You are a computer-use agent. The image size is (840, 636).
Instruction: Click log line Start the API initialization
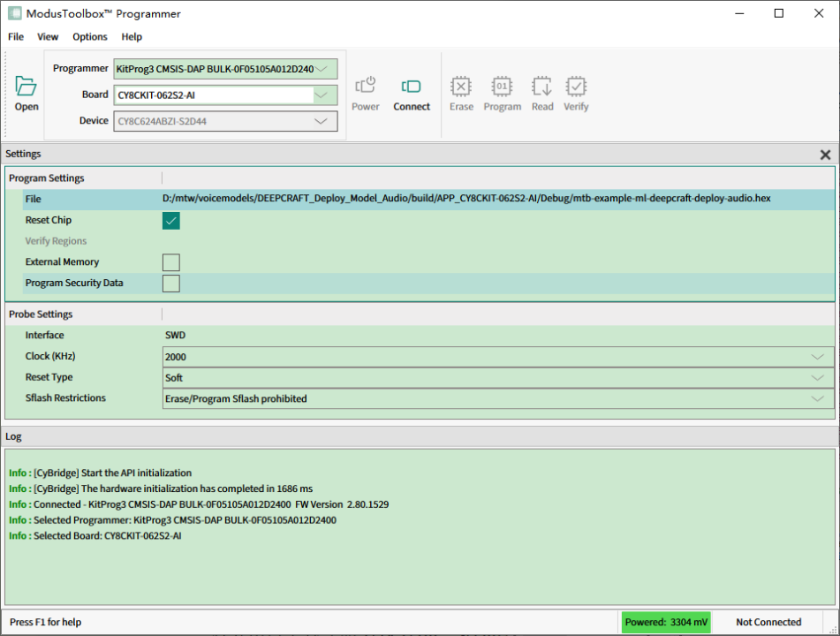tap(100, 473)
